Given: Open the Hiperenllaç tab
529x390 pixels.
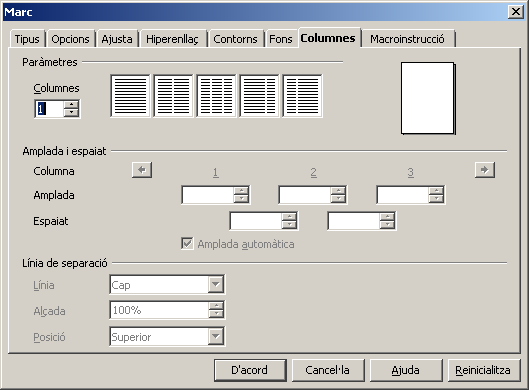Looking at the screenshot, I should (x=172, y=39).
